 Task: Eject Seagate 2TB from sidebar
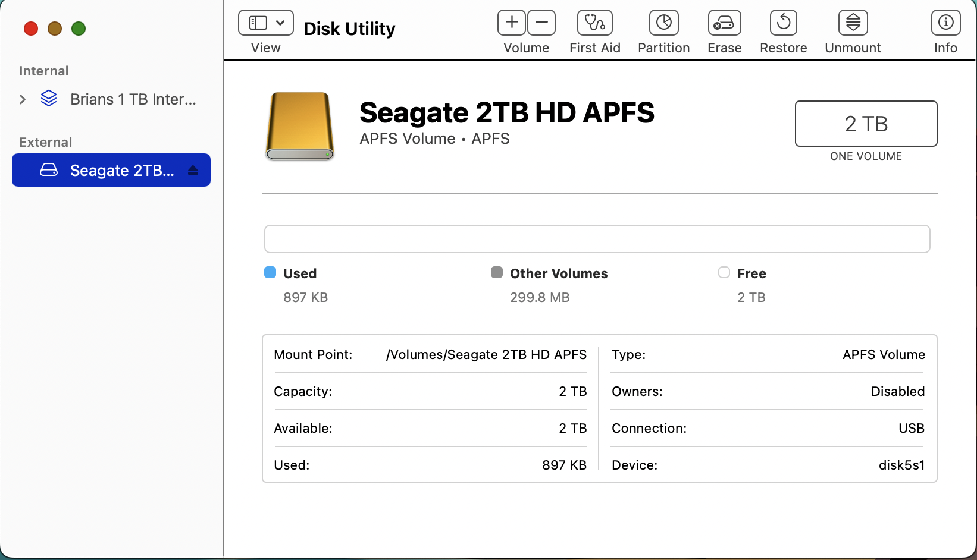[x=193, y=171]
